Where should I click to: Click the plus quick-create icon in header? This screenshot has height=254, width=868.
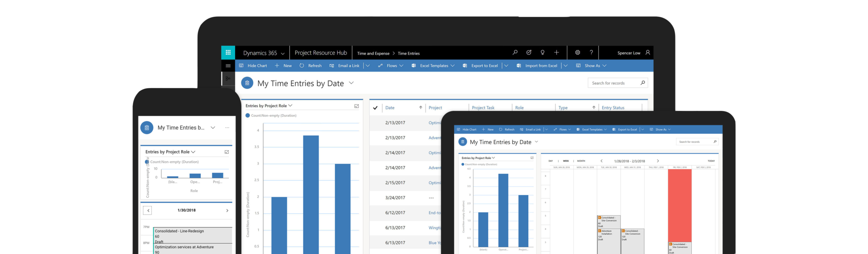click(556, 52)
